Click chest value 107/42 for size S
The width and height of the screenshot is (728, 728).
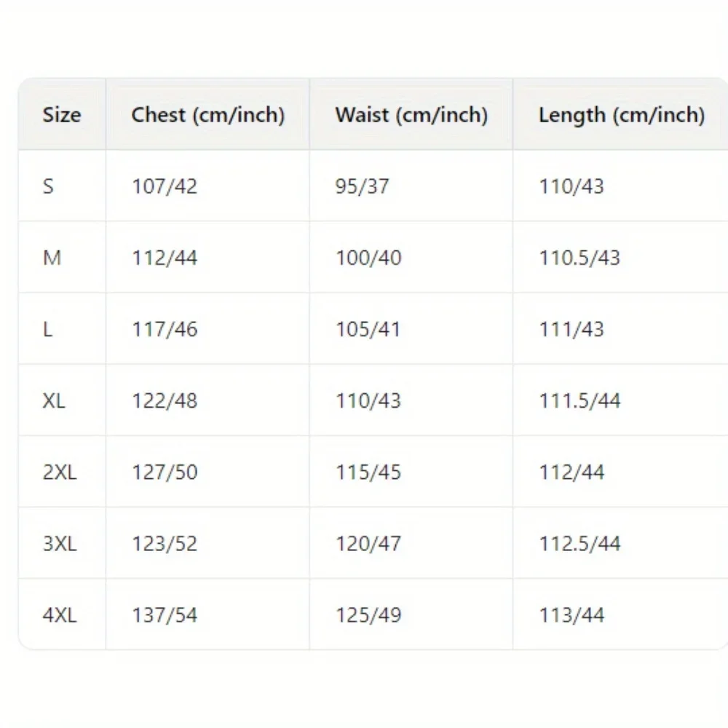click(165, 186)
